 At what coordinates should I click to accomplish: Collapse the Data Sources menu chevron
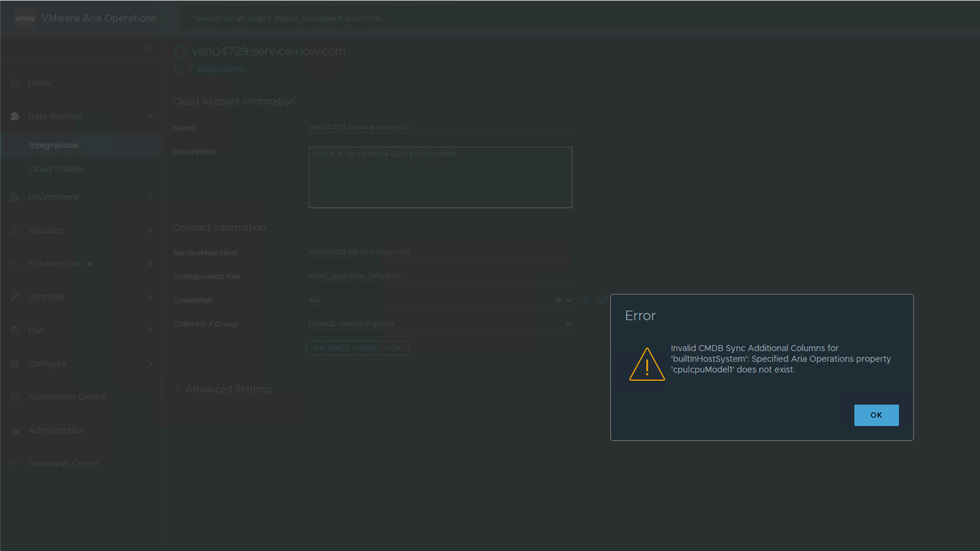pyautogui.click(x=150, y=116)
